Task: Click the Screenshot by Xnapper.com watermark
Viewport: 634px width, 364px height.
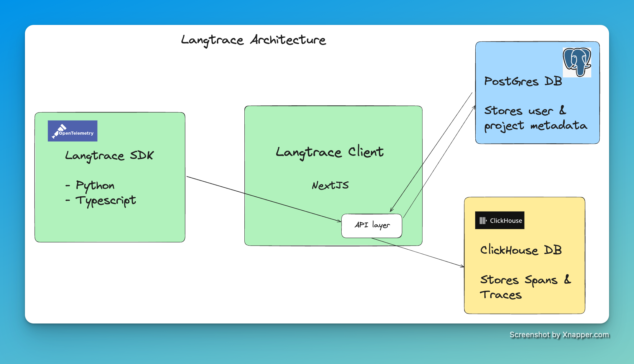Action: tap(559, 335)
